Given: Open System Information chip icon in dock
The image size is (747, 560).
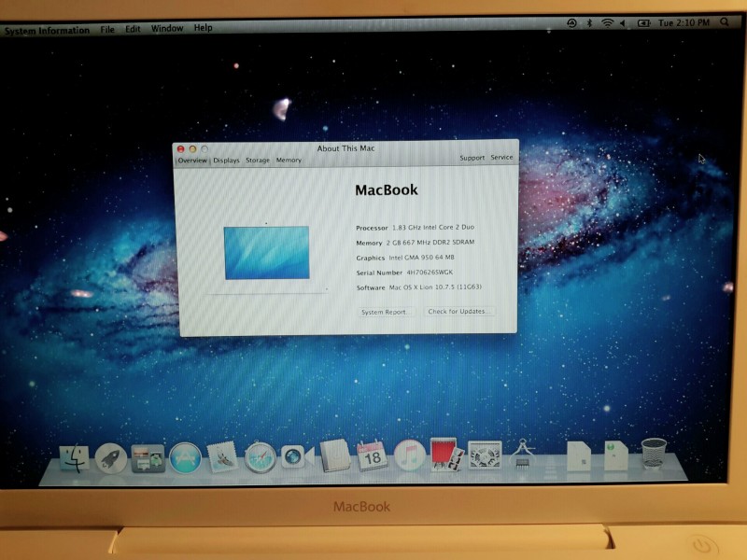Looking at the screenshot, I should (x=523, y=454).
